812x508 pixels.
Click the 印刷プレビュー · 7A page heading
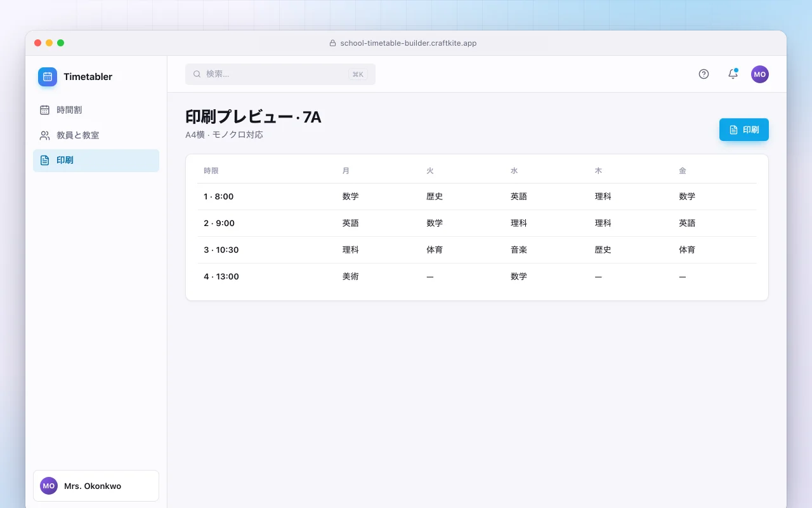[253, 117]
